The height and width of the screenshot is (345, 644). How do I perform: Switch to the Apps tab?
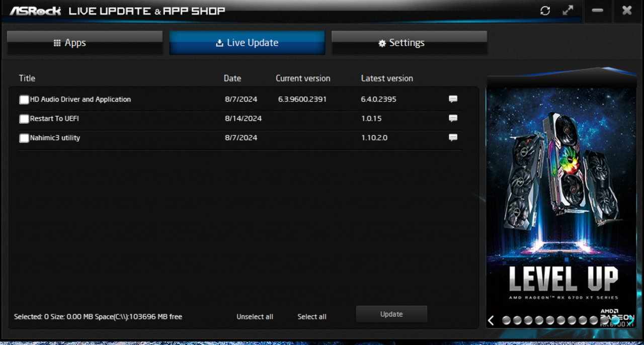[x=85, y=43]
